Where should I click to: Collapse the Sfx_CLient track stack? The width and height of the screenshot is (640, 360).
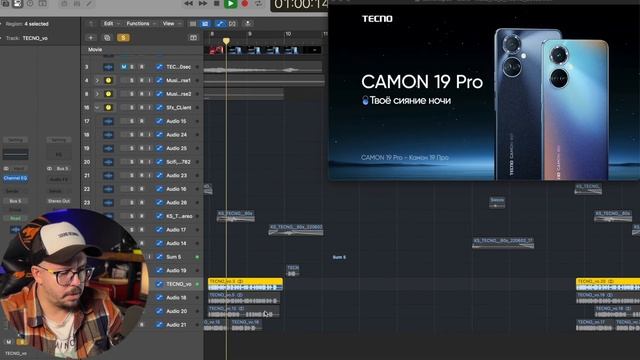pos(97,107)
